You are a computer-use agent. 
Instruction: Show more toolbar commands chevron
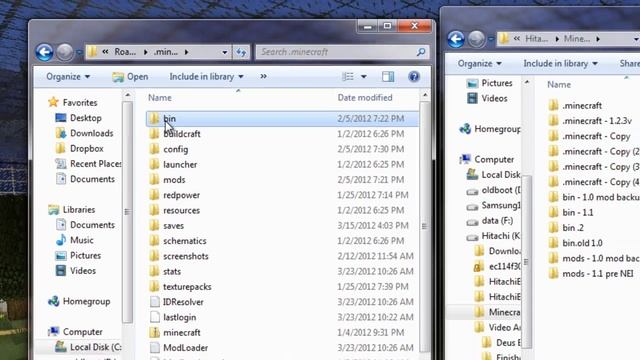[x=263, y=76]
